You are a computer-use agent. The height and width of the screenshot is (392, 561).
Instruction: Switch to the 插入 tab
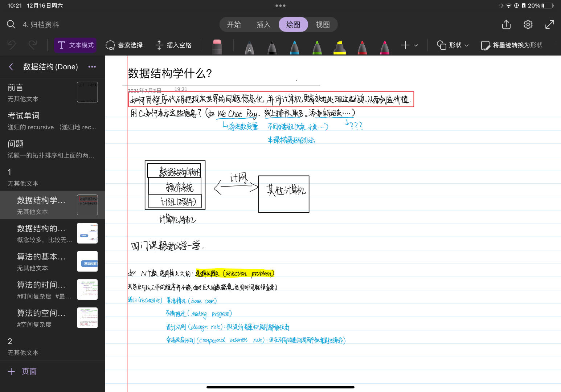coord(263,24)
